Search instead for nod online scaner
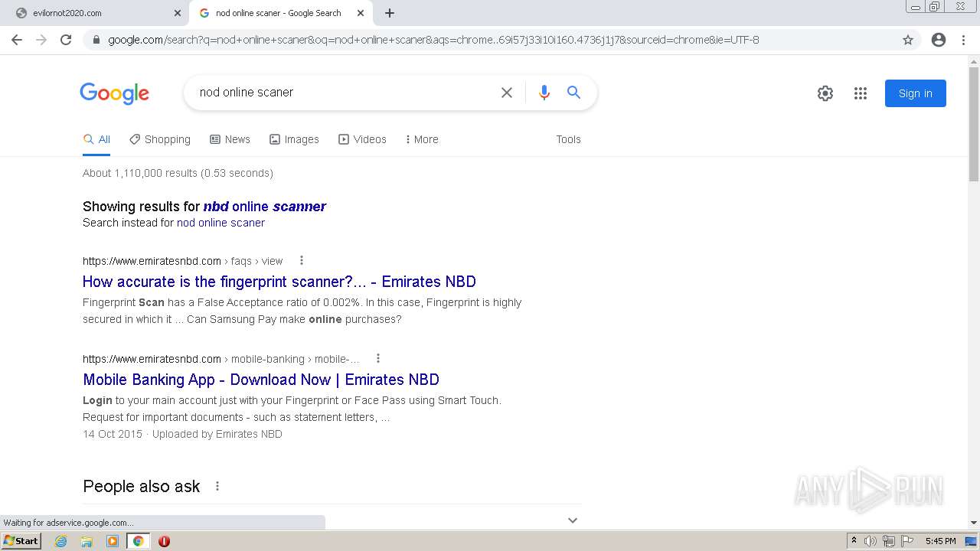980x551 pixels. point(220,223)
